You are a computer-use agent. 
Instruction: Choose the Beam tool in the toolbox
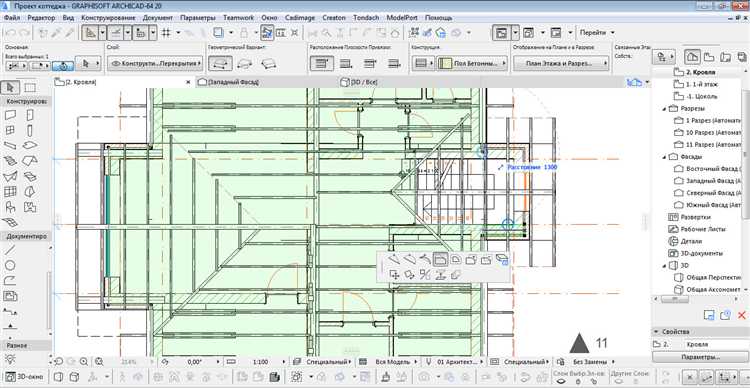(10, 145)
